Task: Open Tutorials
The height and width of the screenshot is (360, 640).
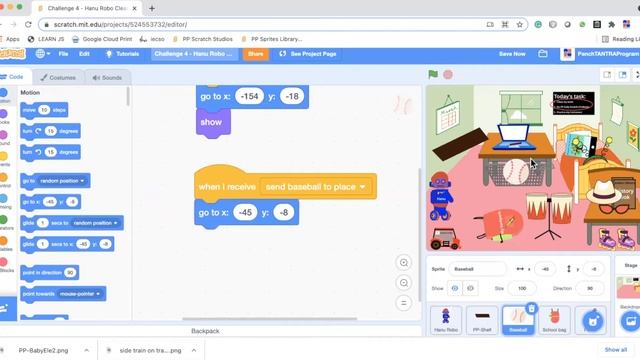Action: tap(122, 54)
